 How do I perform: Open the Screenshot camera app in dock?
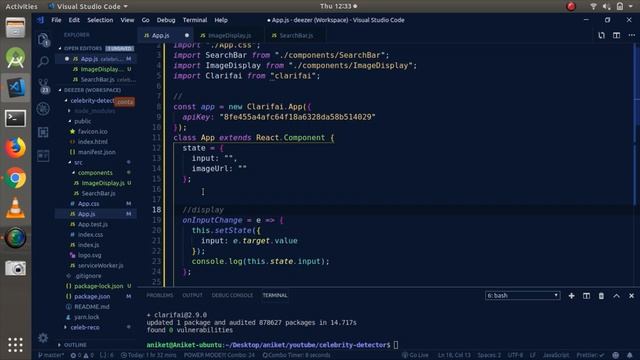[16, 268]
